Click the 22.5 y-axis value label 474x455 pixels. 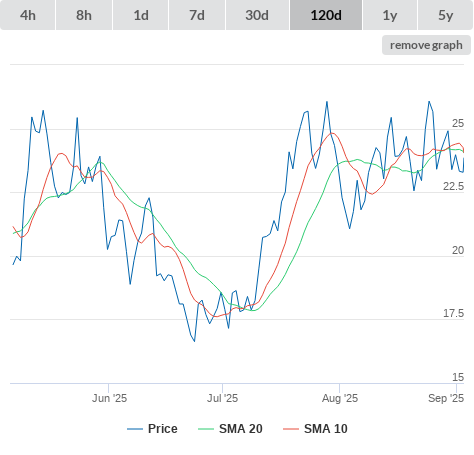click(x=453, y=186)
